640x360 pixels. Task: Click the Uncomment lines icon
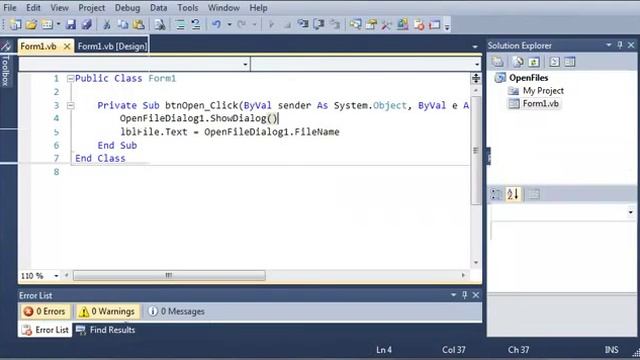tap(196, 24)
